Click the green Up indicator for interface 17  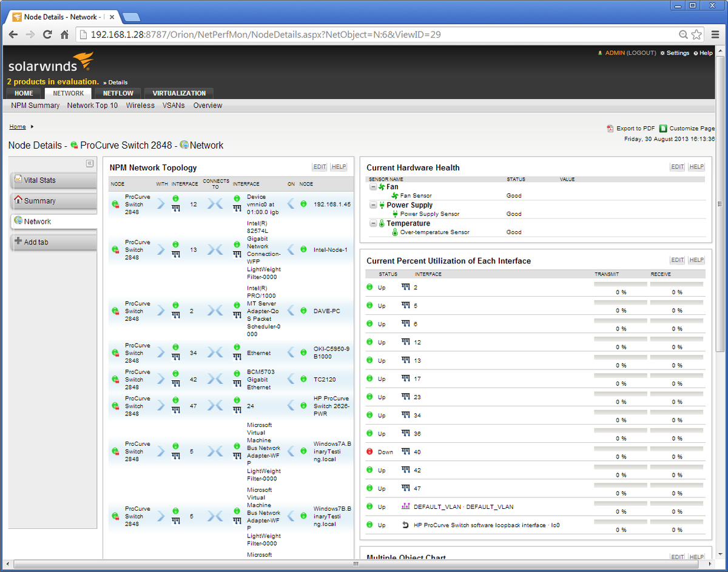(x=369, y=379)
